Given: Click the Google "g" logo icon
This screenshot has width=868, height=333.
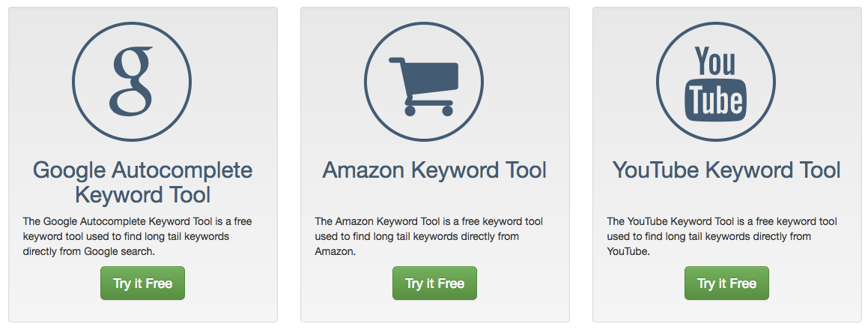Looking at the screenshot, I should 132,82.
